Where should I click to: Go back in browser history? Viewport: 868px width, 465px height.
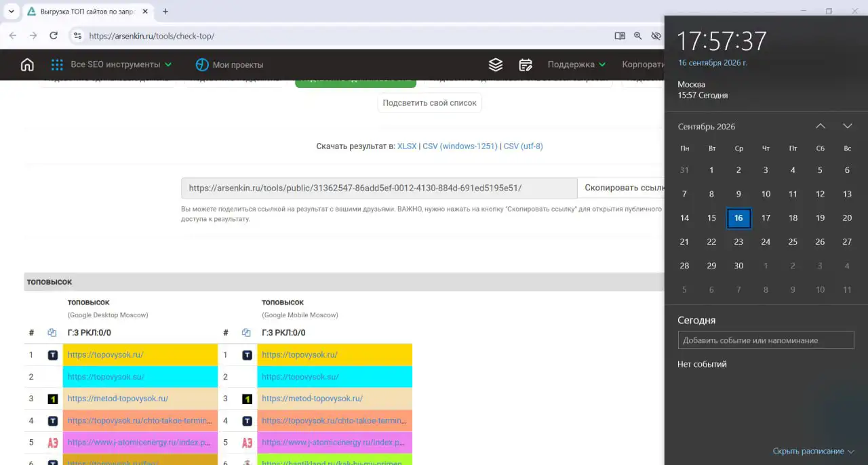pyautogui.click(x=13, y=36)
